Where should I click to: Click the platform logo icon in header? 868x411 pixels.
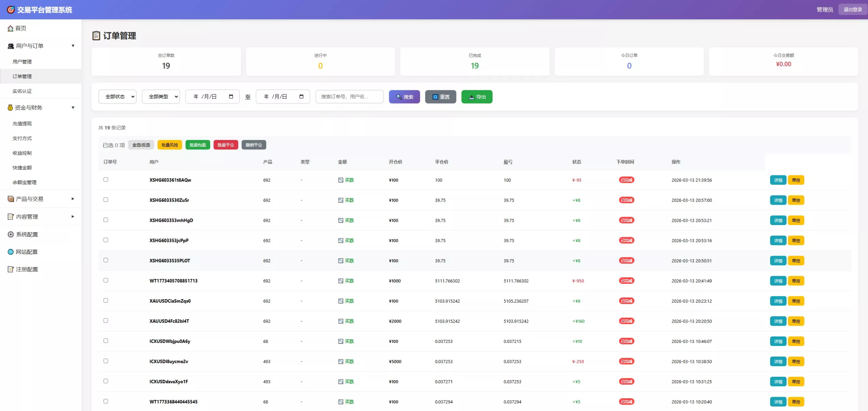(x=11, y=10)
